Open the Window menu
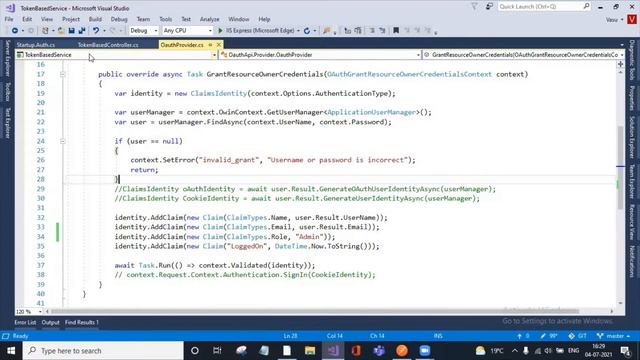 [239, 19]
